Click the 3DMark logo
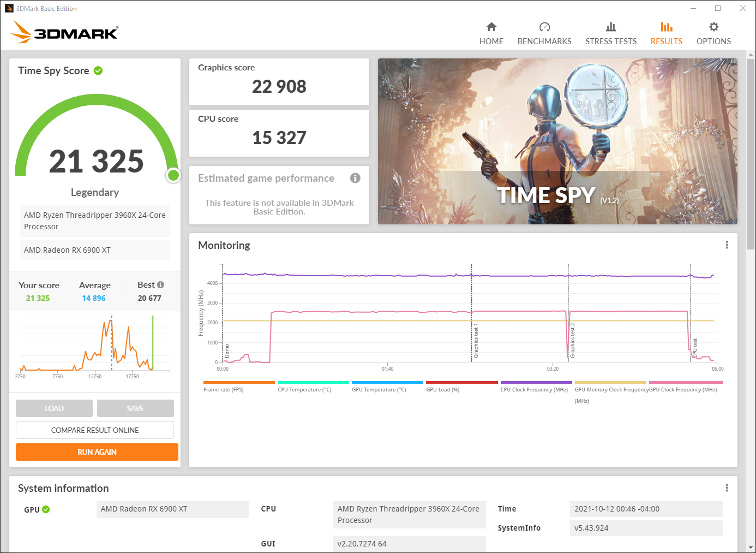Image resolution: width=756 pixels, height=553 pixels. click(x=64, y=32)
